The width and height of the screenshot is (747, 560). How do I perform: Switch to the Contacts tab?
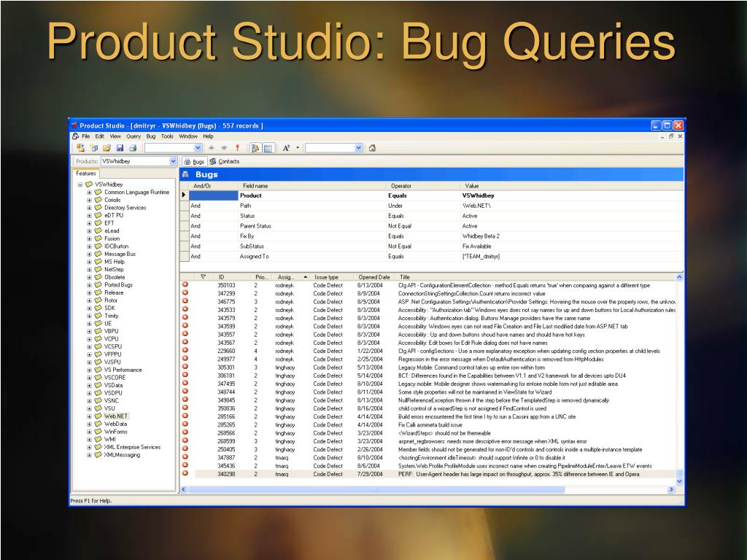tap(225, 161)
